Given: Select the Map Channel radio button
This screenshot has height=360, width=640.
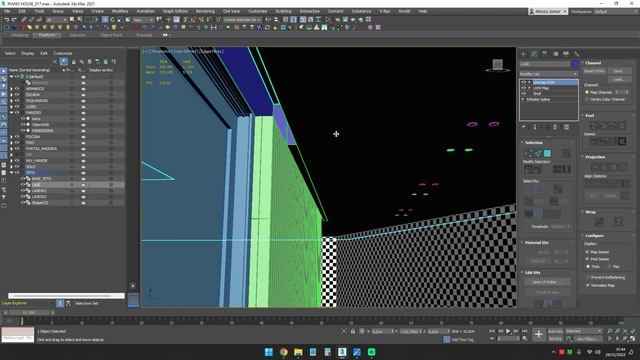Looking at the screenshot, I should 587,92.
